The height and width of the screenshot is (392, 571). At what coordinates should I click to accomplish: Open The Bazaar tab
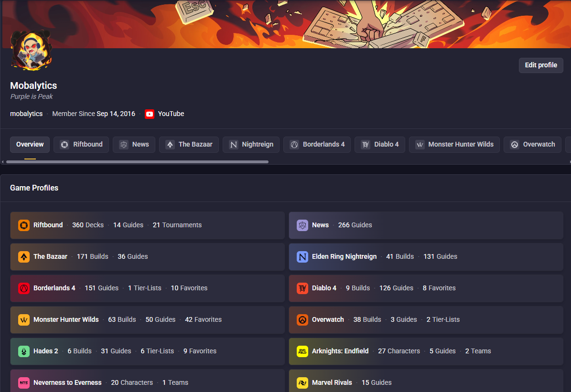click(x=189, y=145)
